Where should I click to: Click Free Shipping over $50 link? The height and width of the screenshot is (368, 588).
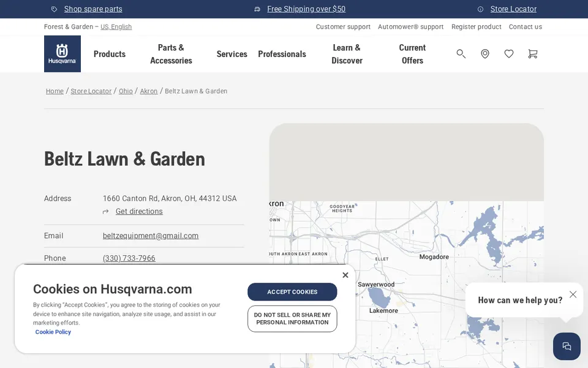click(306, 9)
